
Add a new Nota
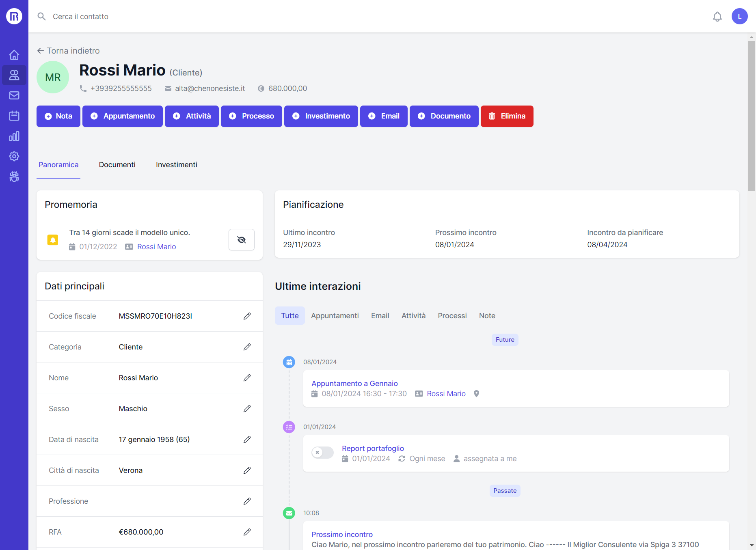[58, 116]
